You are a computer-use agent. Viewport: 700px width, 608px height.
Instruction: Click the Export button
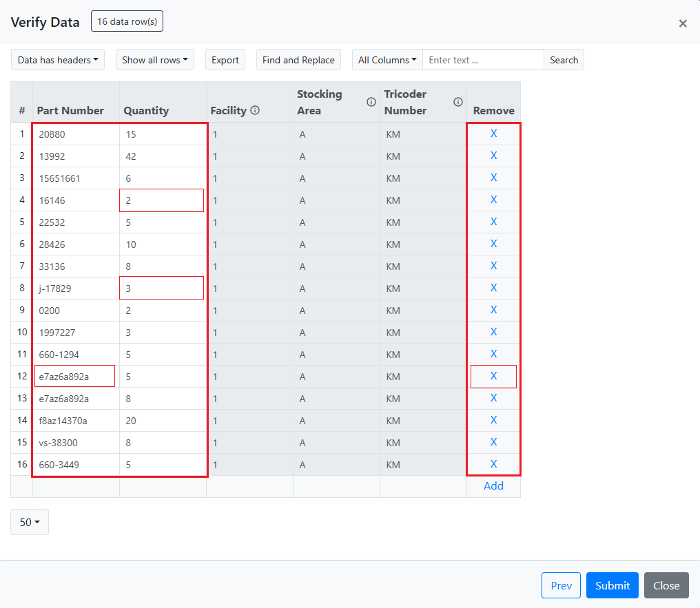click(x=225, y=60)
